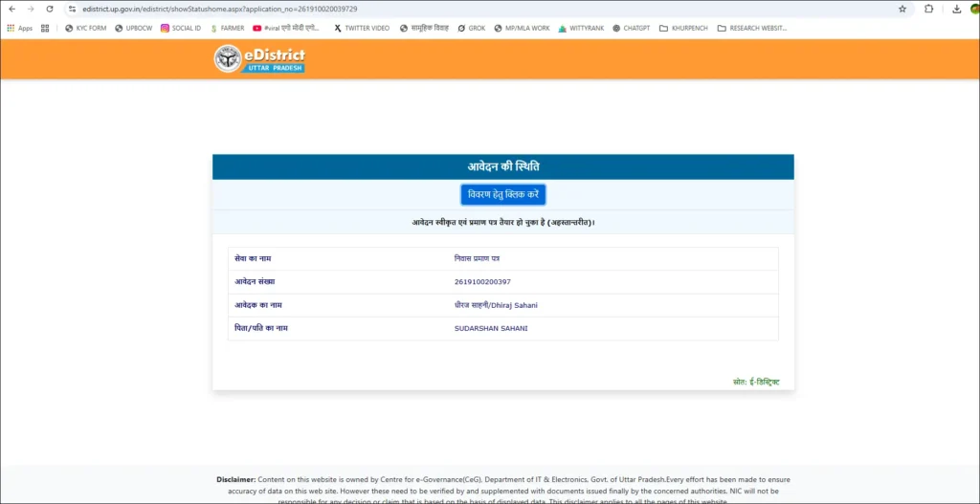Click the आवेदन संख्या label

click(x=255, y=282)
